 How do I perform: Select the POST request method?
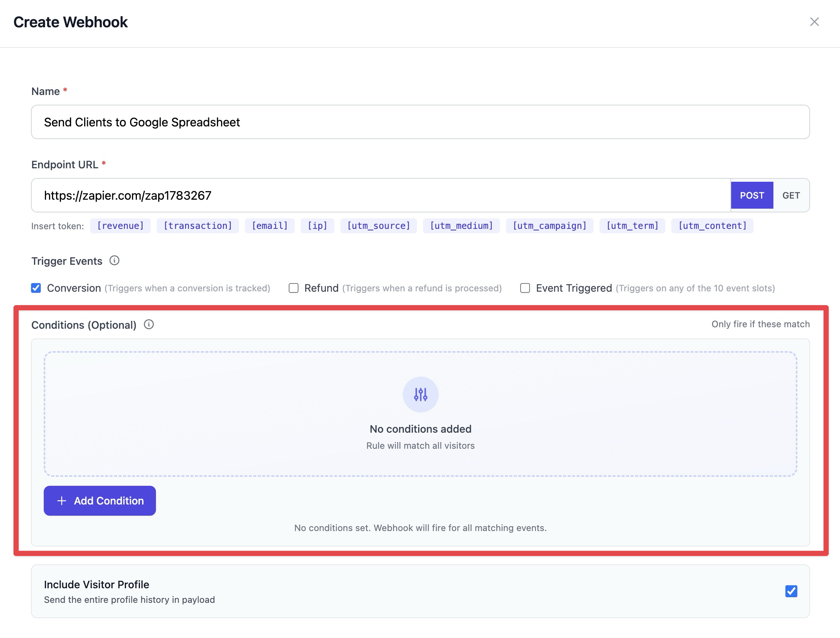pyautogui.click(x=752, y=195)
